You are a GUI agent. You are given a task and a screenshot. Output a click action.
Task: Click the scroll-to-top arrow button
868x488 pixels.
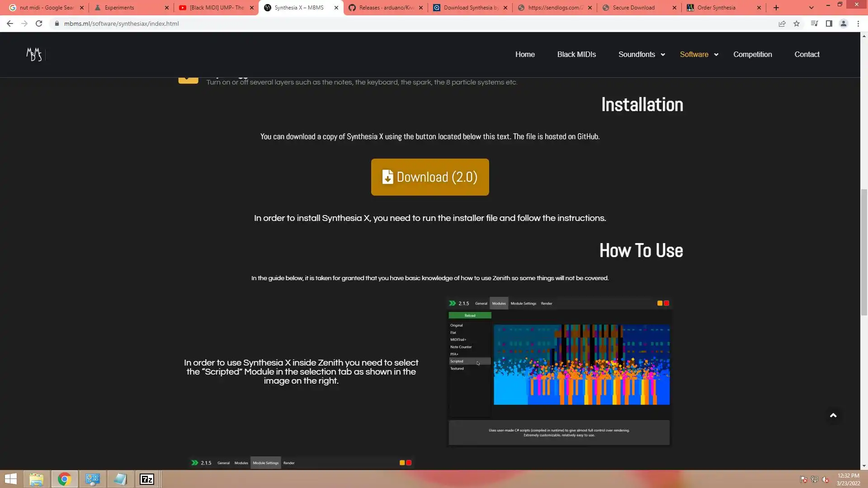(x=833, y=415)
